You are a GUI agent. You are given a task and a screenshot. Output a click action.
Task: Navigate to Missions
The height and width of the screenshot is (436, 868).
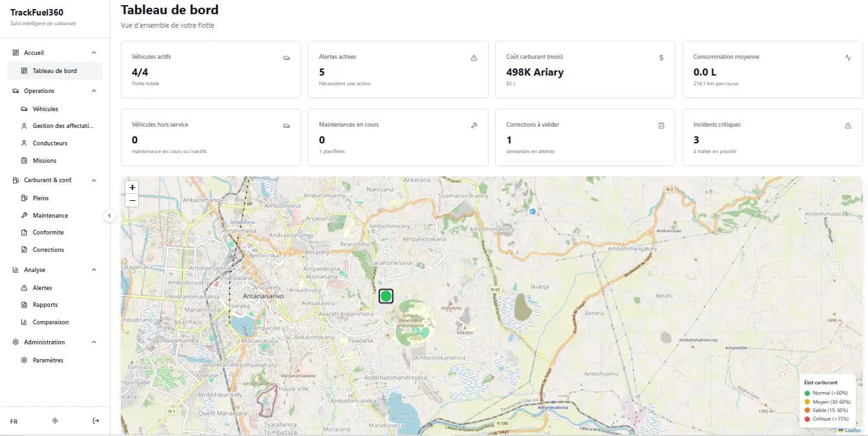click(55, 161)
